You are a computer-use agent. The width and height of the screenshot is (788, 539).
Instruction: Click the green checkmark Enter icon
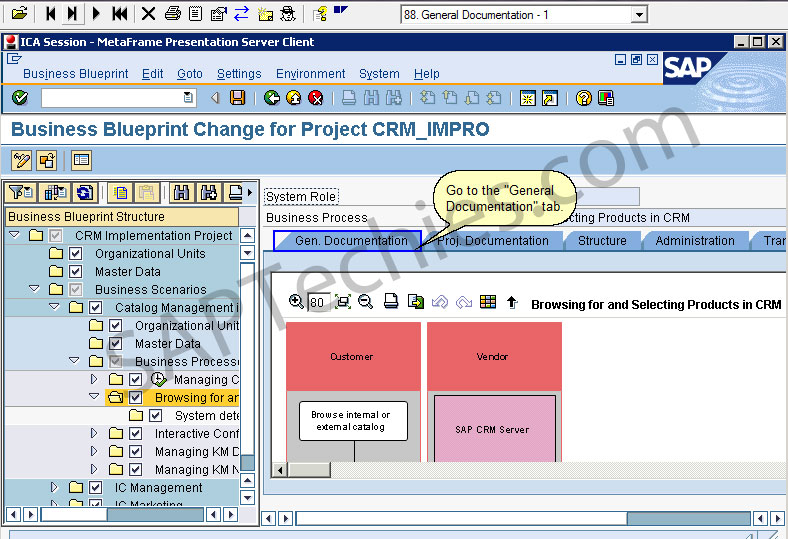(20, 97)
